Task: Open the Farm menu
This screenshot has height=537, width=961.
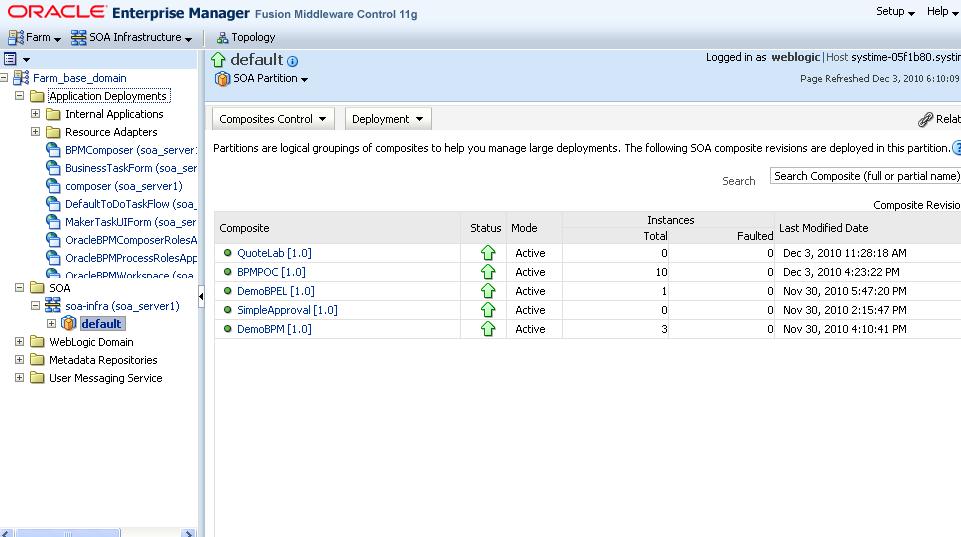Action: coord(34,37)
